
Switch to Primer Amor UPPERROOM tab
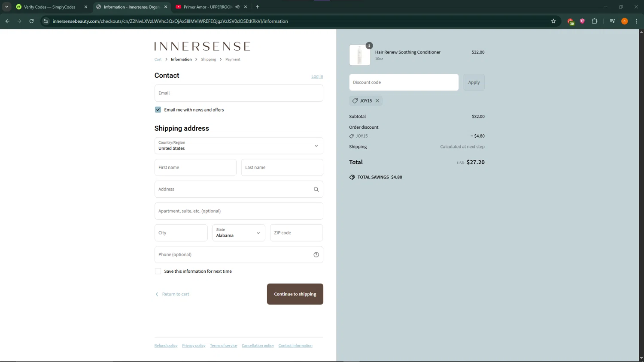click(x=208, y=7)
